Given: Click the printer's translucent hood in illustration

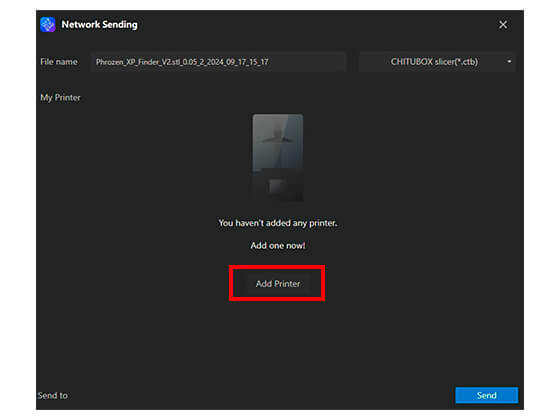Looking at the screenshot, I should (x=278, y=142).
